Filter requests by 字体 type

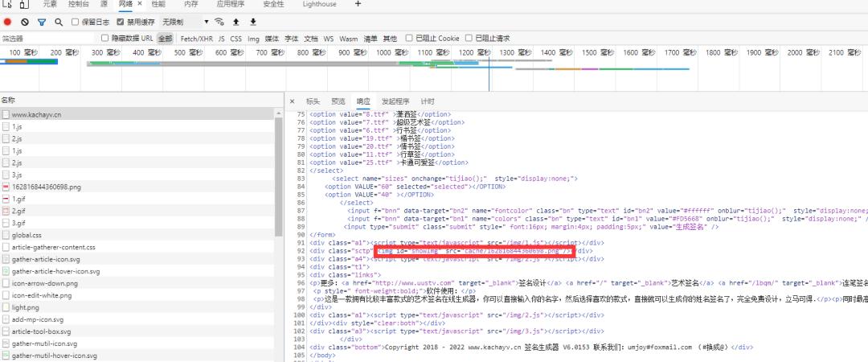(x=292, y=39)
